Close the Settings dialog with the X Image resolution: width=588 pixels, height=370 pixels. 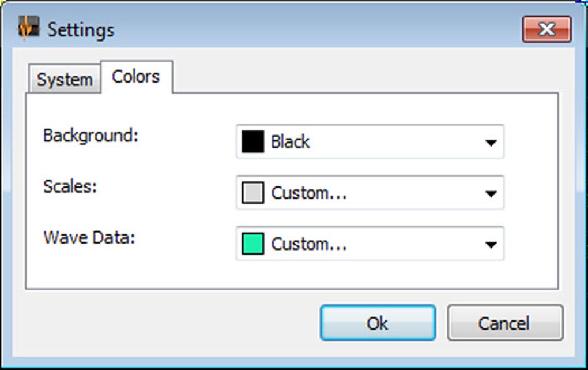click(546, 29)
